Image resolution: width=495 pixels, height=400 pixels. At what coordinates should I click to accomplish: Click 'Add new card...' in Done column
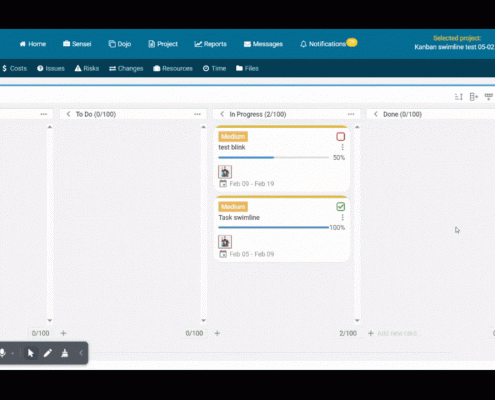pyautogui.click(x=398, y=333)
